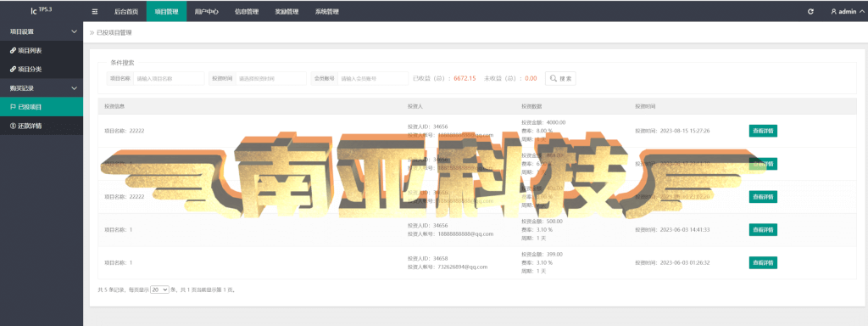Click breadcrumb 已投项目管理
Screen dimensions: 868x326
coord(114,33)
